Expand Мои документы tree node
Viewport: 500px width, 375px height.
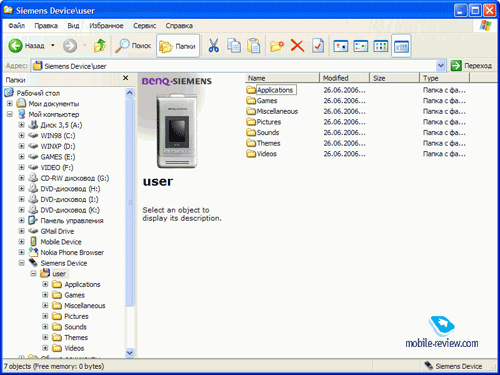click(x=10, y=104)
